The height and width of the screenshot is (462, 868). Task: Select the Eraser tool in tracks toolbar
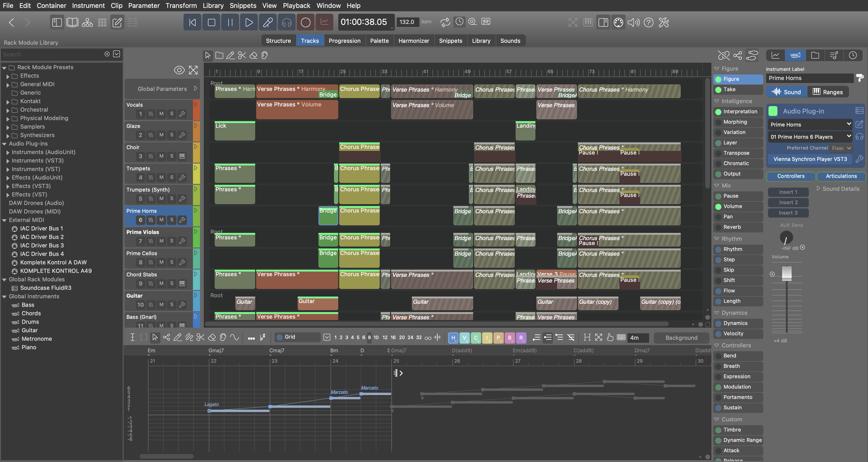pyautogui.click(x=253, y=55)
